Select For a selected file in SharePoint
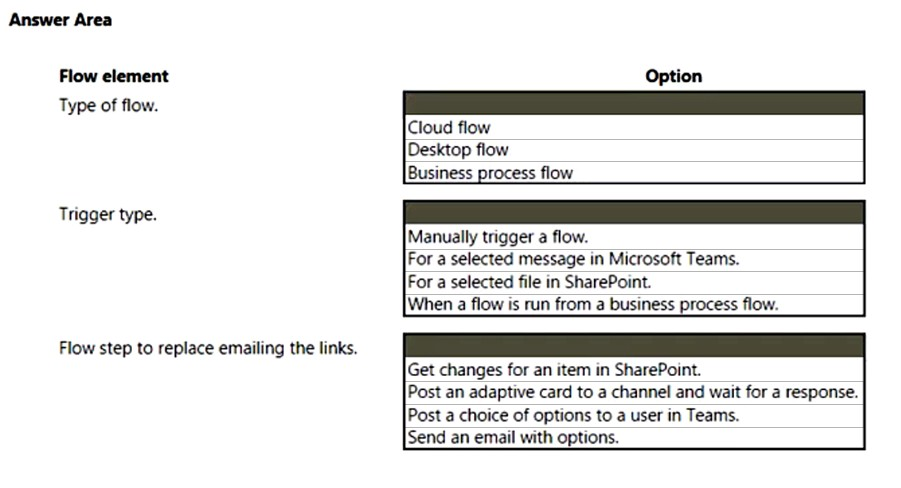 point(634,282)
